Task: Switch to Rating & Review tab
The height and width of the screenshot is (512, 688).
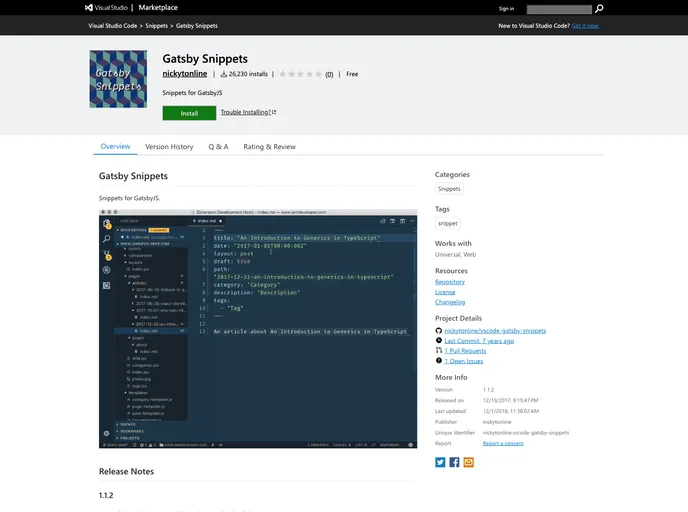Action: pos(269,147)
